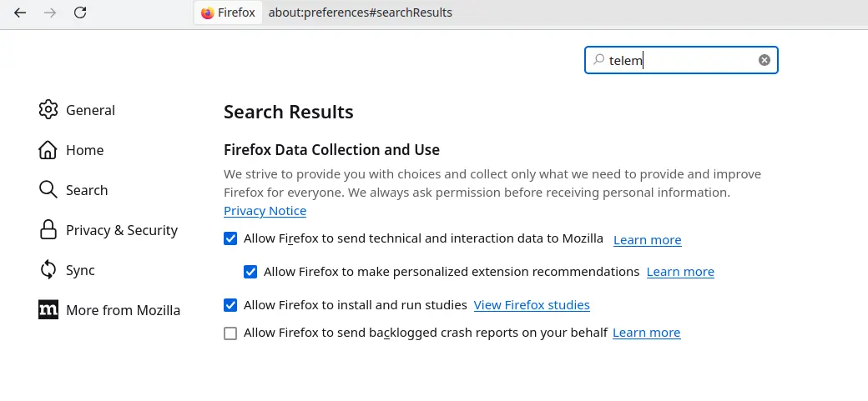Click the forward arrow navigation button

pyautogui.click(x=50, y=13)
